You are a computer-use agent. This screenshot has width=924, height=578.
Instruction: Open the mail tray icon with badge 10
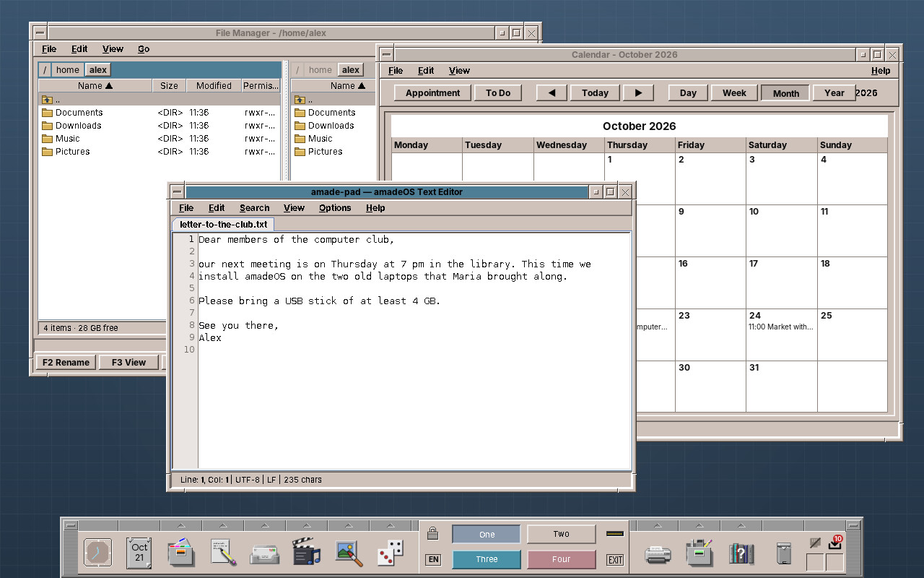835,543
